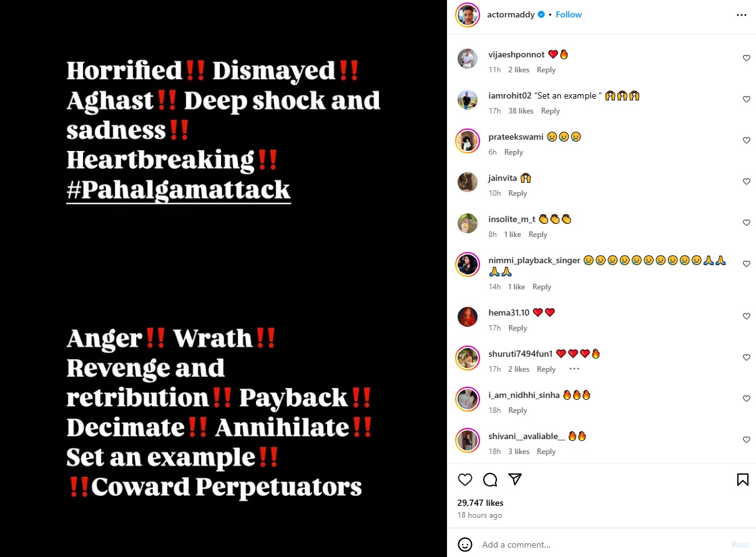
Task: Open the #Pahalgamattack hashtag
Action: pos(179,189)
